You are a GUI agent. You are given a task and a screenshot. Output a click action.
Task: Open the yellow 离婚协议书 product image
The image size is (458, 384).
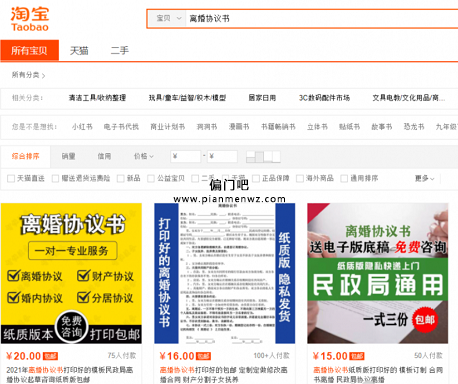click(x=71, y=273)
